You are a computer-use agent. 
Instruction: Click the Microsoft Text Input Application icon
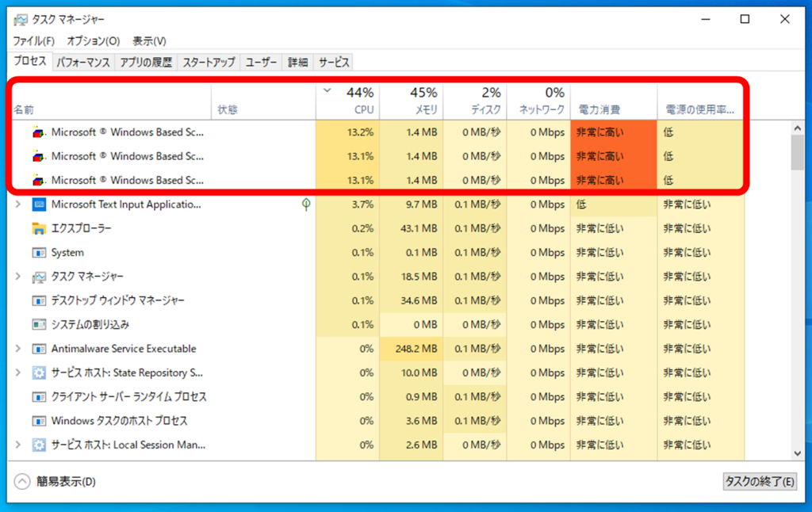click(39, 204)
